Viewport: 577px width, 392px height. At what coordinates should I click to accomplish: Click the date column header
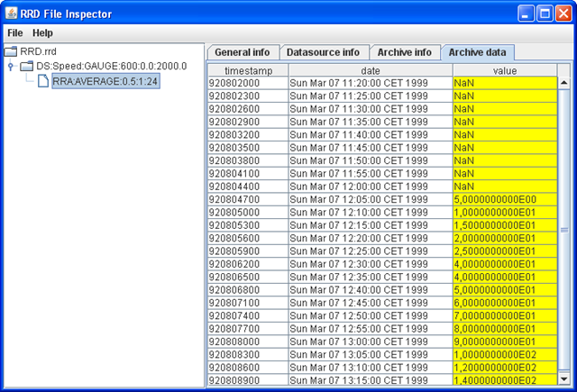pos(371,70)
